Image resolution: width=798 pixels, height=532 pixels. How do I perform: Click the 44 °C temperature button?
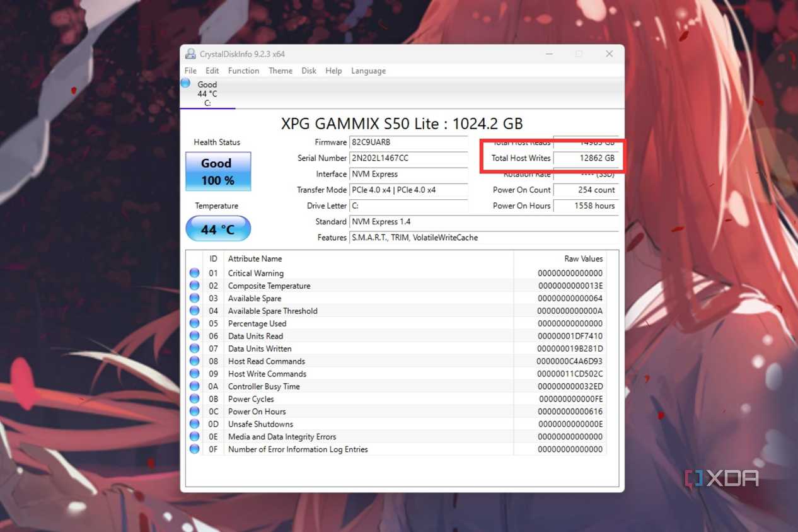[218, 229]
